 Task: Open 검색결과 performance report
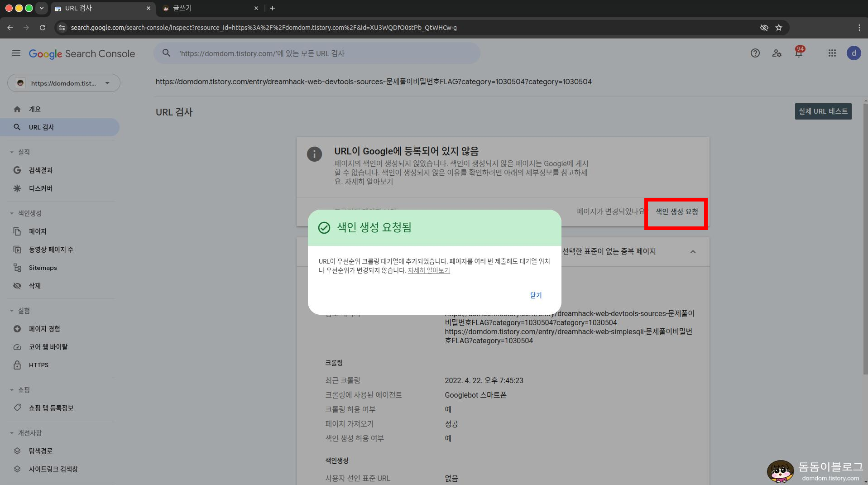click(x=60, y=170)
